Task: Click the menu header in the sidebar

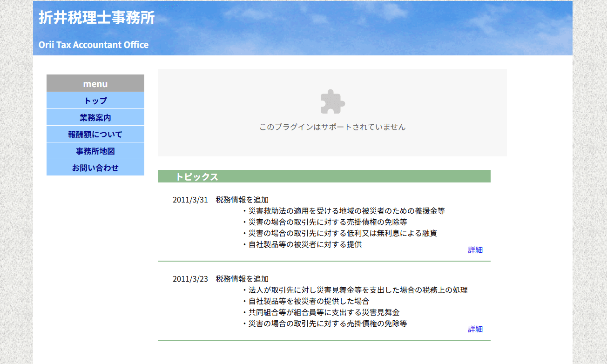Action: (95, 83)
